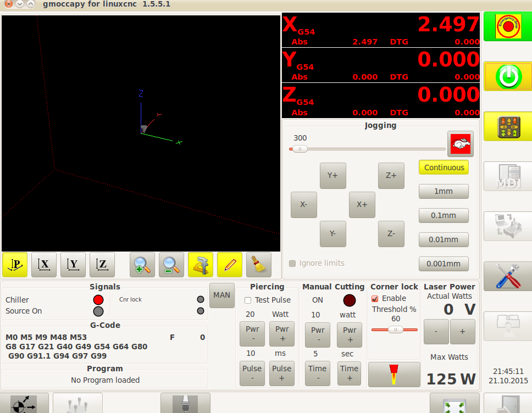Switch to MDI mode
The height and width of the screenshot is (413, 532).
tap(508, 176)
